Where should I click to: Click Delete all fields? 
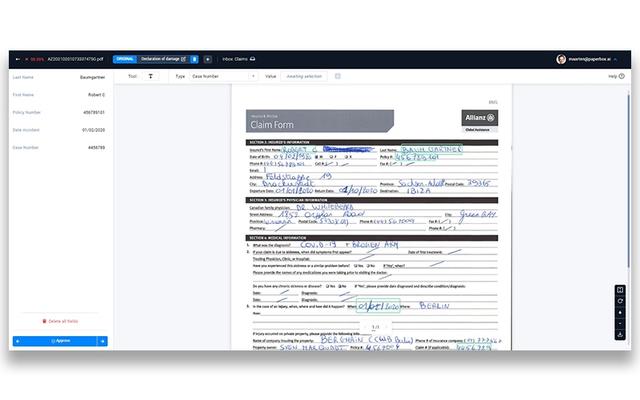point(60,320)
